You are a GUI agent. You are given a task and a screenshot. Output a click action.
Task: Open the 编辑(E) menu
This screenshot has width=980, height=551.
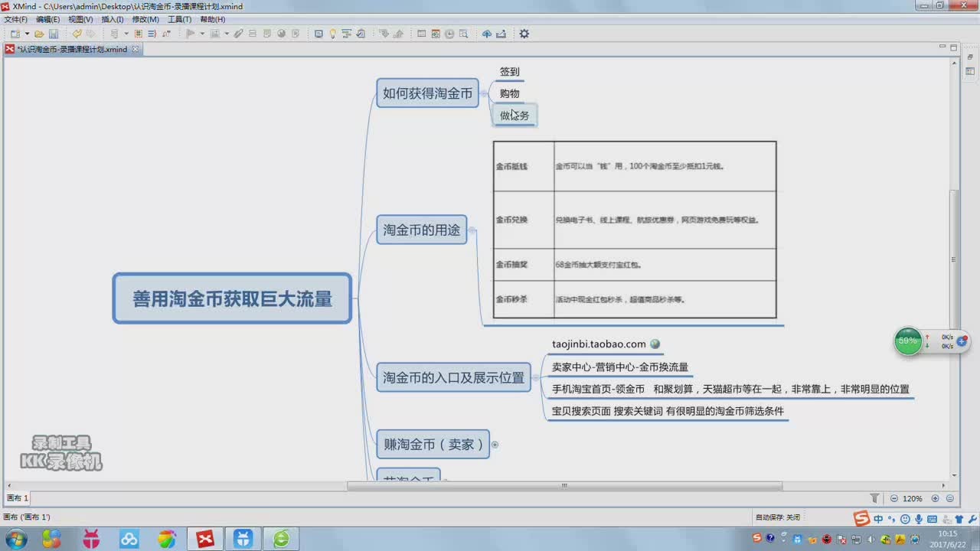[47, 19]
